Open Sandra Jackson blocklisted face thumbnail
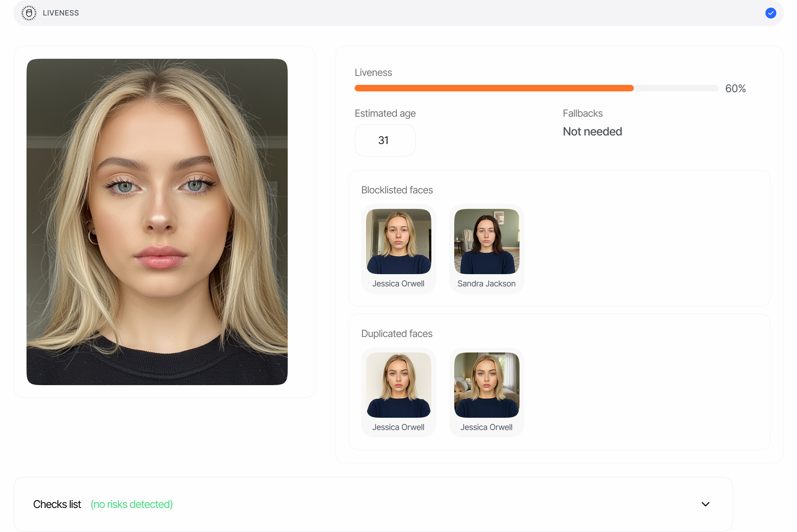The height and width of the screenshot is (532, 797). coord(486,242)
